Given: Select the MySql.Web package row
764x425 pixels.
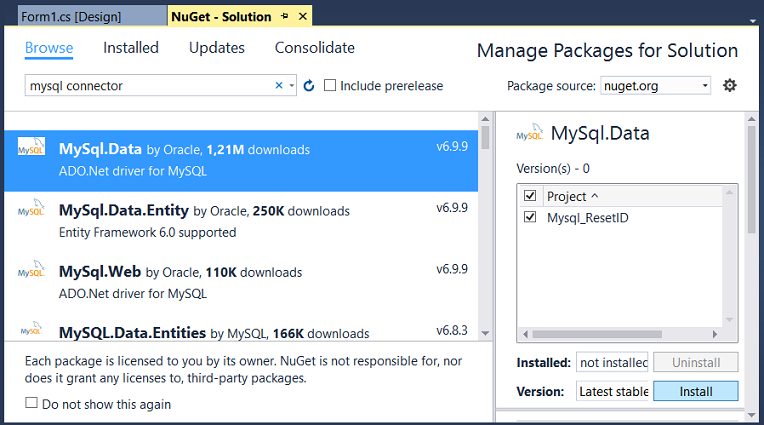Looking at the screenshot, I should (x=241, y=283).
